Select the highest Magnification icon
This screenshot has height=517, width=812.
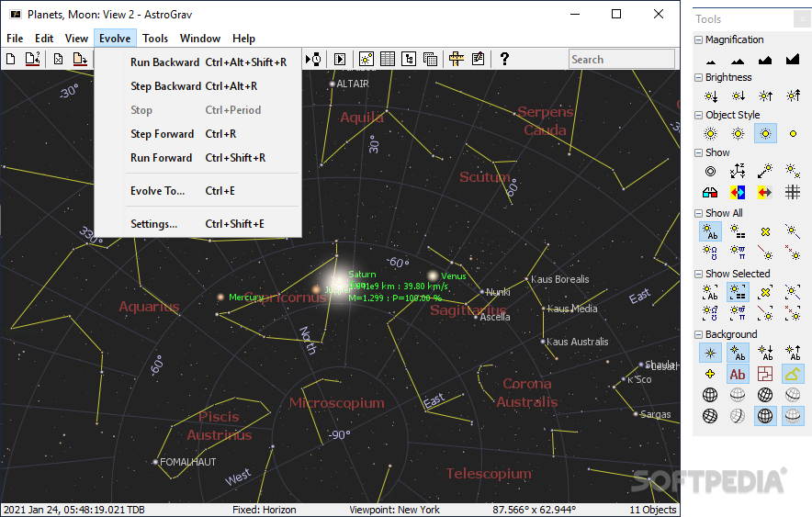793,61
